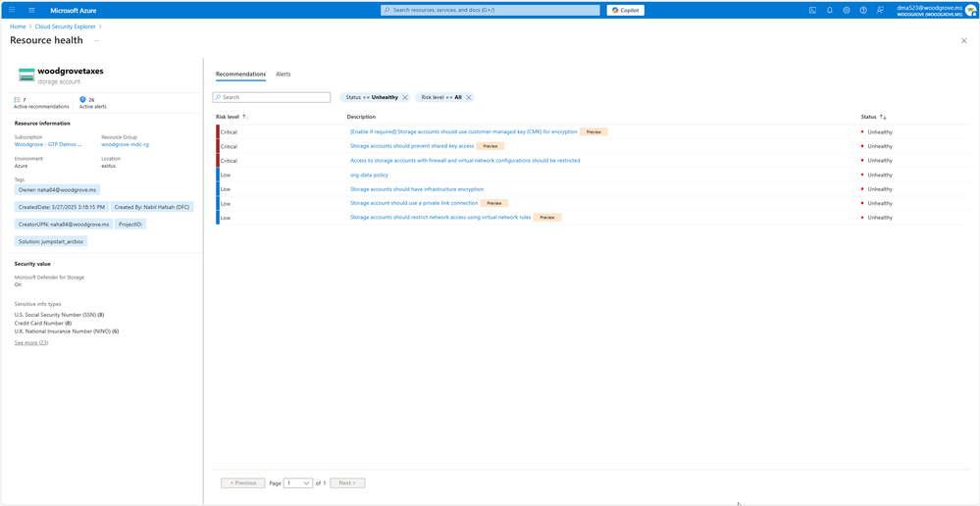The image size is (980, 506).
Task: Click U.K. National Insurance Number entry
Action: click(67, 331)
